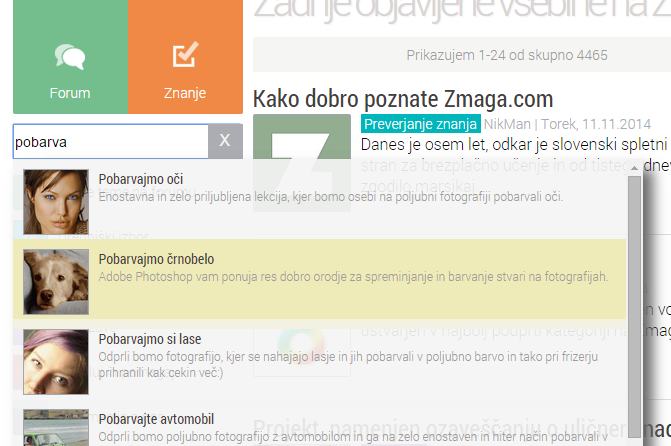Click the suggestion list vertical scrollbar
Image resolution: width=671 pixels, height=446 pixels.
[634, 300]
